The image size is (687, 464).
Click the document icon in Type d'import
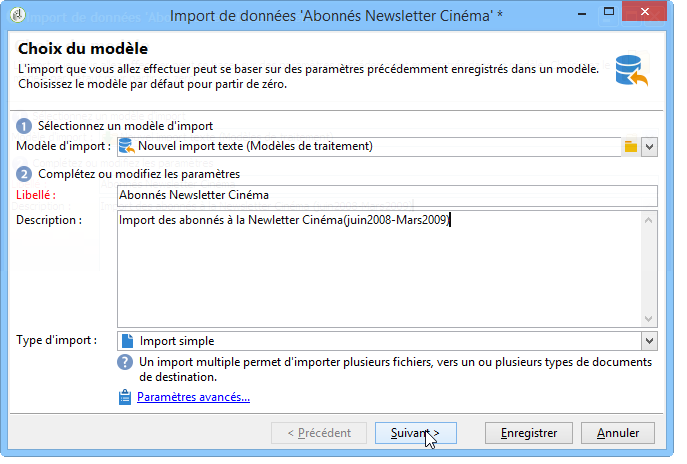127,341
